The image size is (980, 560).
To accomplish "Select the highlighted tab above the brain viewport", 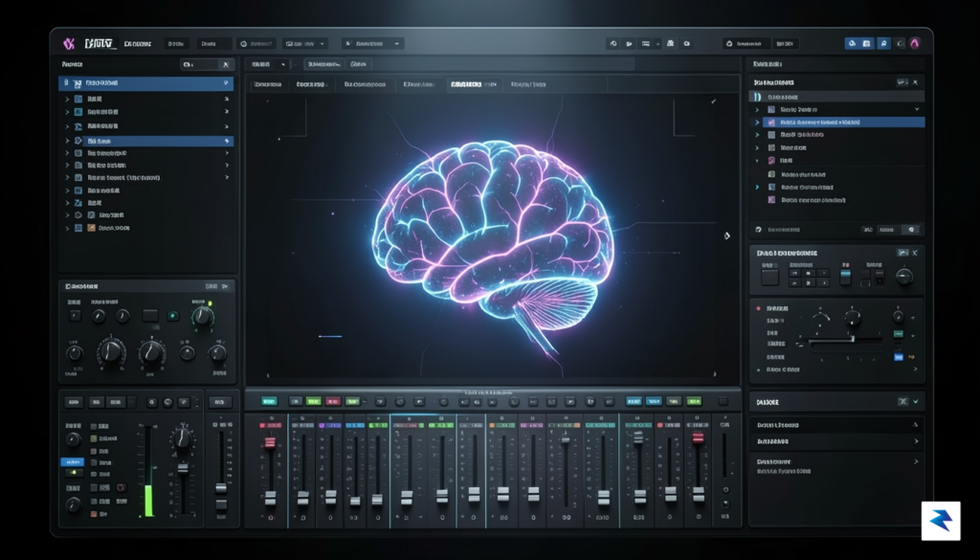I will 473,84.
